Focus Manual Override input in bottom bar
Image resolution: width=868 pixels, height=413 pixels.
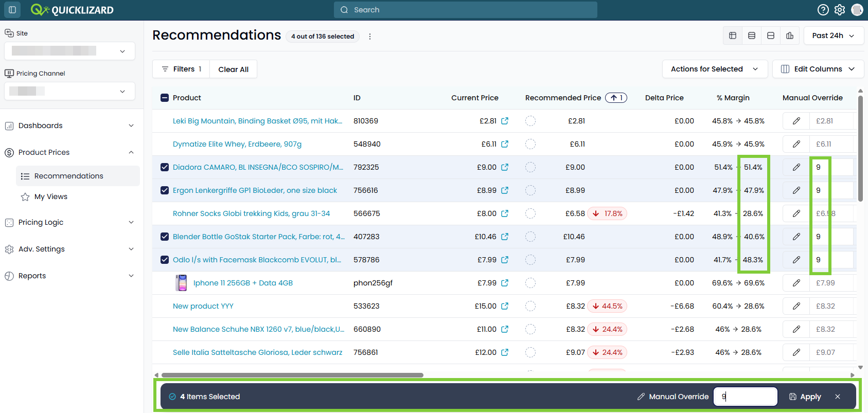(745, 397)
